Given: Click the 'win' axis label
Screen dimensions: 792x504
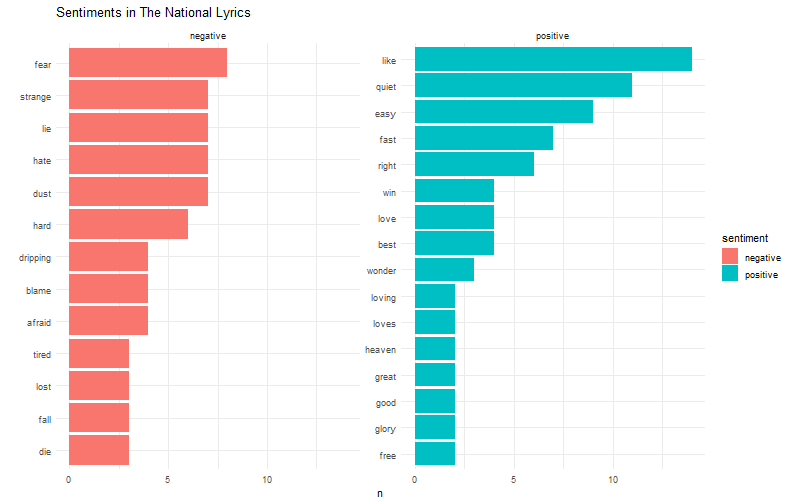Looking at the screenshot, I should click(x=389, y=192).
